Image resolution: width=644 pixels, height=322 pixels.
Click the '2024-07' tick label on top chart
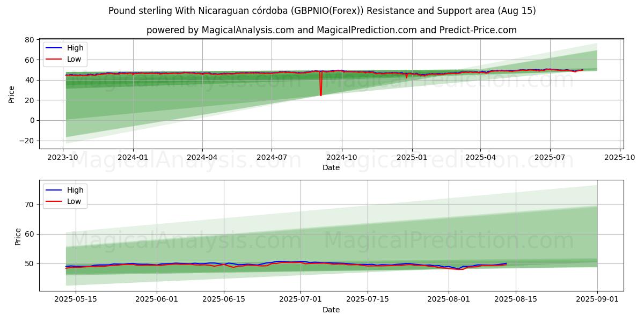click(x=272, y=158)
